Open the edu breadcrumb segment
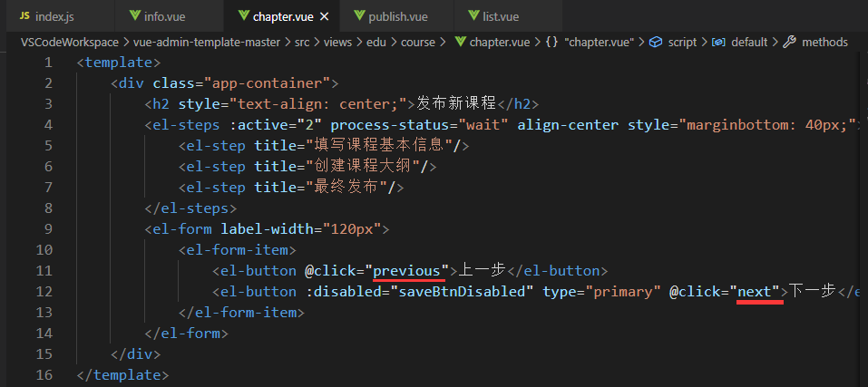The image size is (868, 387). click(376, 42)
